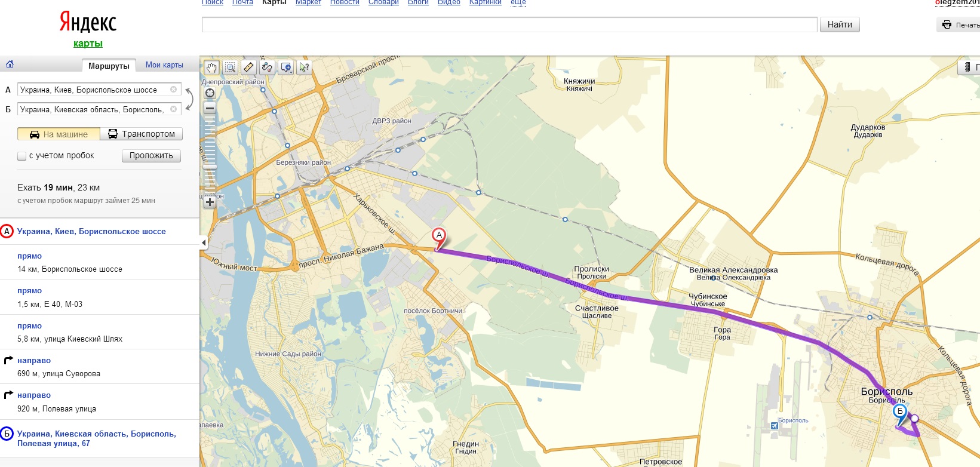The height and width of the screenshot is (467, 980).
Task: Collapse the sidebar with the arrow handle
Action: point(203,243)
